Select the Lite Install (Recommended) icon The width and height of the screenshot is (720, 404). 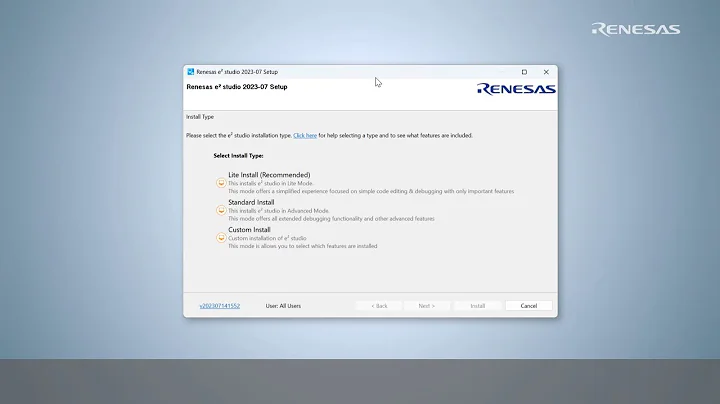[x=221, y=183]
